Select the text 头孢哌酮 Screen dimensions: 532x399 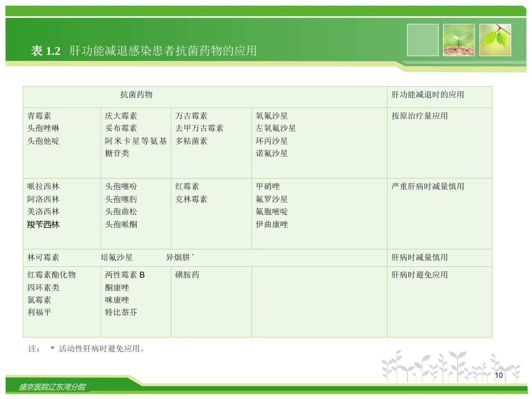[121, 224]
